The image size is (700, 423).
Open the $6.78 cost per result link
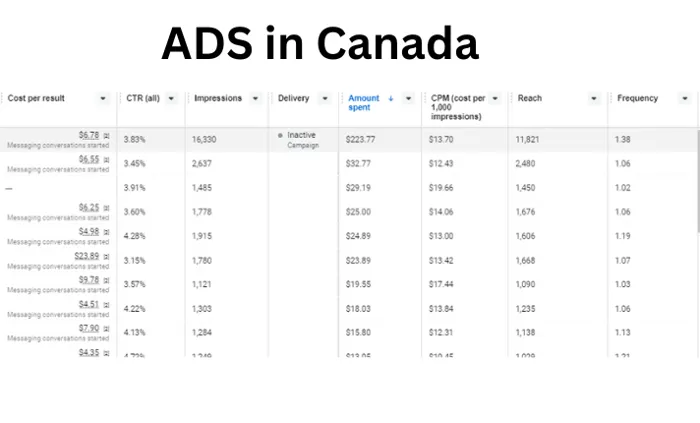coord(89,135)
